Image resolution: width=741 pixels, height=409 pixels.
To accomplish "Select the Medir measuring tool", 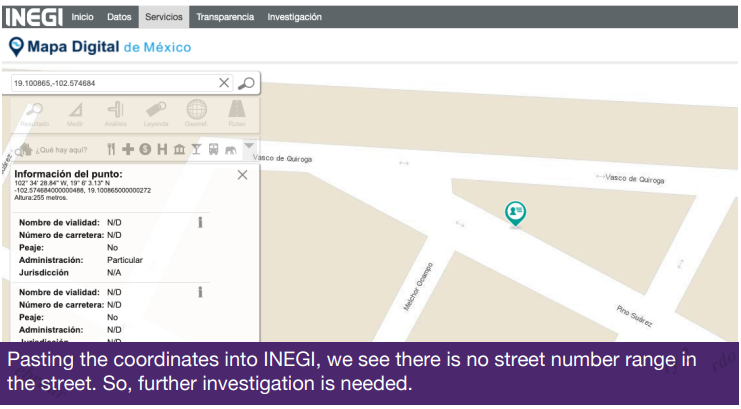I will tap(75, 114).
